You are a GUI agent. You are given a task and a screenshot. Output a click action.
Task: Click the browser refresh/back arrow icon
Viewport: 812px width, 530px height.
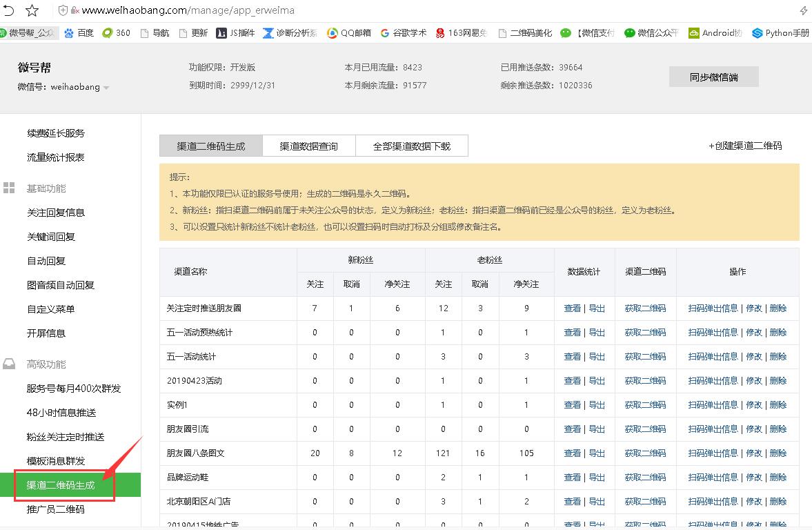pyautogui.click(x=8, y=10)
